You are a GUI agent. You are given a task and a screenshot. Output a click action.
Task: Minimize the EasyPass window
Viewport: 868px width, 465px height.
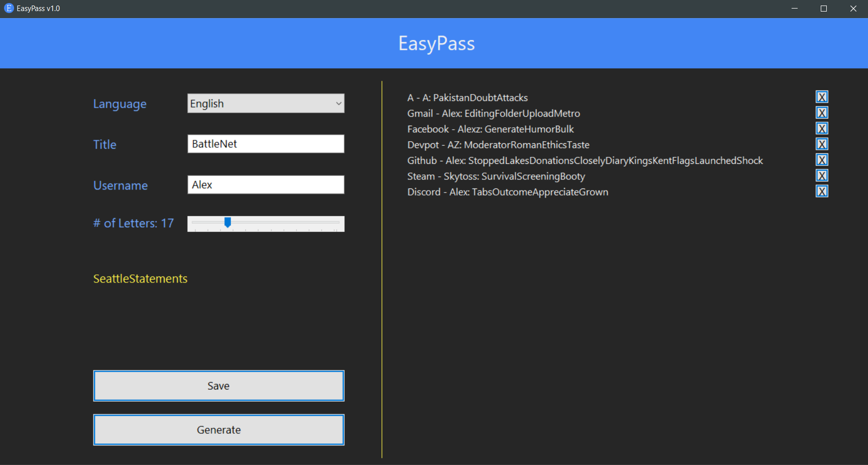[x=795, y=9]
